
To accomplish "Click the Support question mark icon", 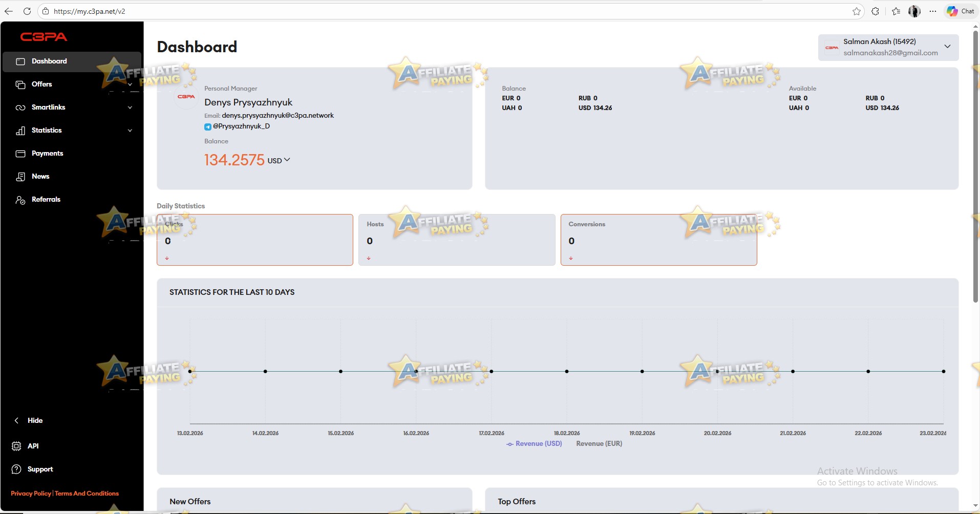I will (x=16, y=469).
